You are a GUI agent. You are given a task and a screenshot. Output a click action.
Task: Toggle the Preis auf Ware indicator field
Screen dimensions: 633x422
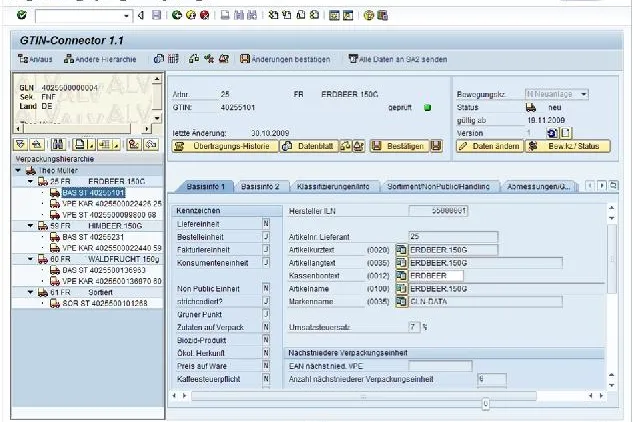coord(266,366)
